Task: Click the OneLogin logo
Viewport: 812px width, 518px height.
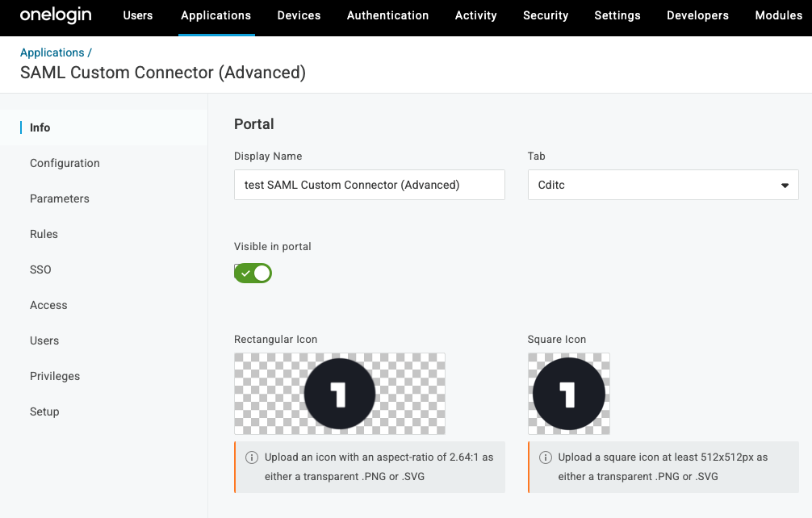Action: point(56,15)
